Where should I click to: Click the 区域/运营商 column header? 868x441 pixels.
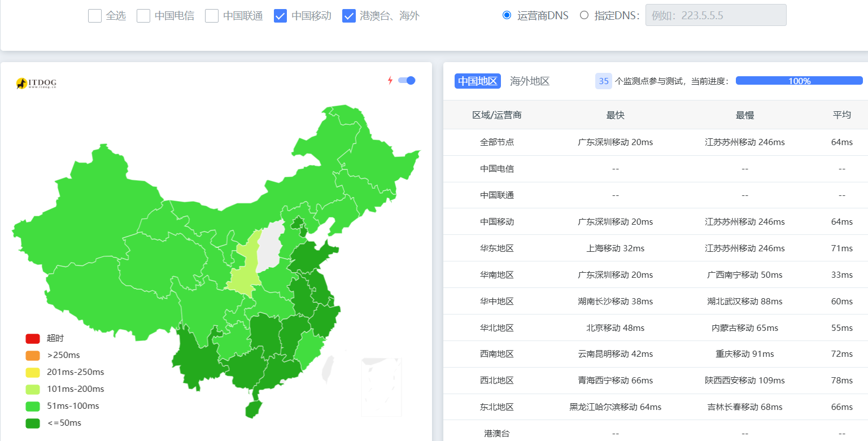[x=497, y=115]
